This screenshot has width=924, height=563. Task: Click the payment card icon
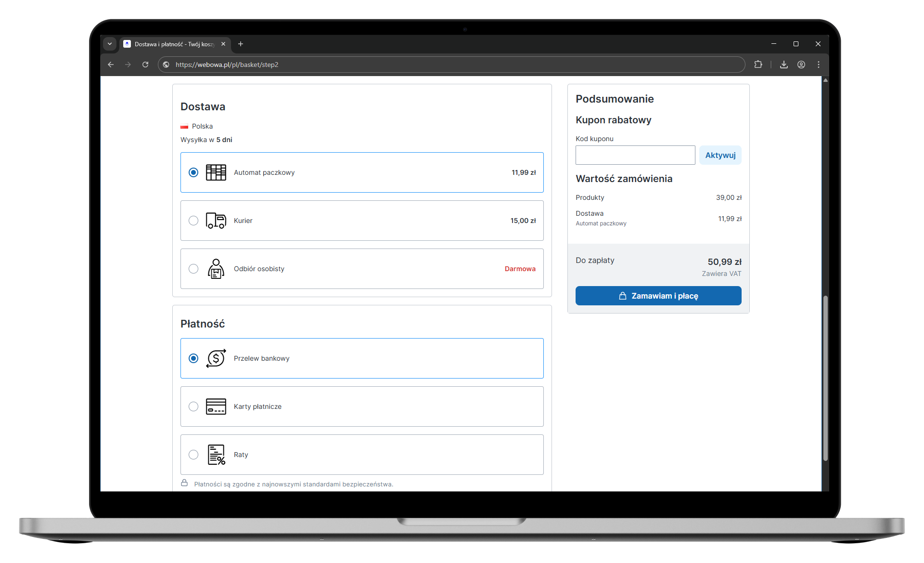click(x=216, y=406)
